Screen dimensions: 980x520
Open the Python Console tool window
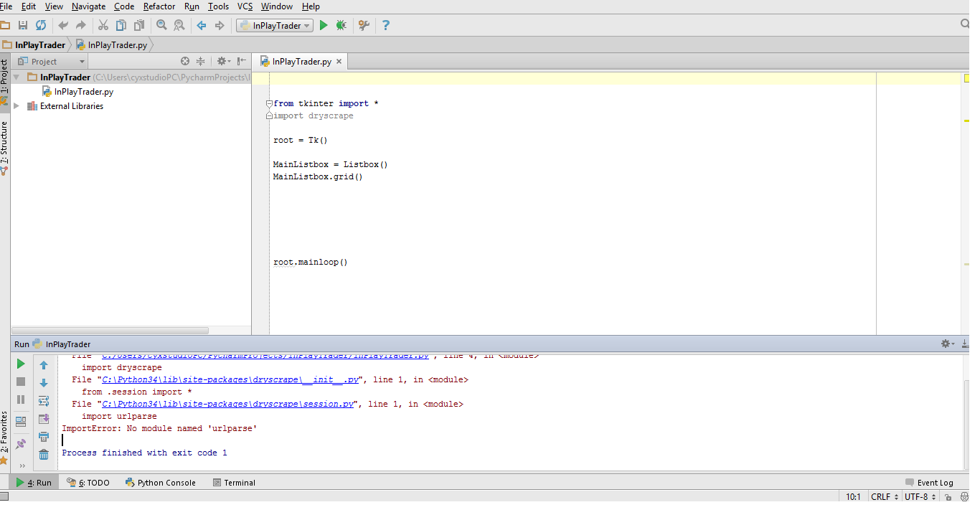[x=160, y=483]
